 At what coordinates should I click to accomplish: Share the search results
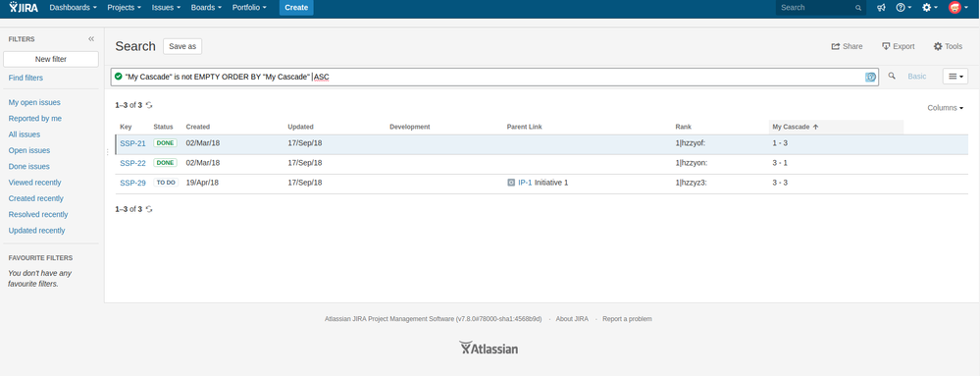[x=847, y=46]
